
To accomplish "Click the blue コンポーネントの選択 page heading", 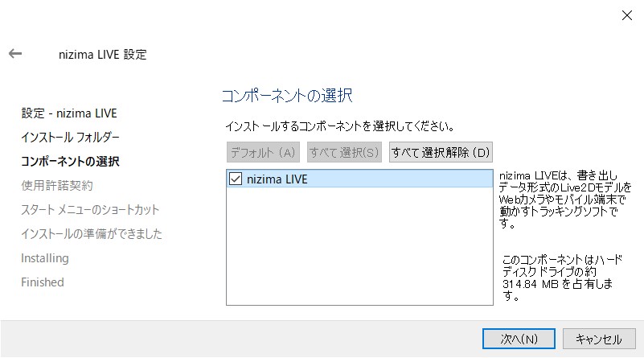I will [x=287, y=96].
